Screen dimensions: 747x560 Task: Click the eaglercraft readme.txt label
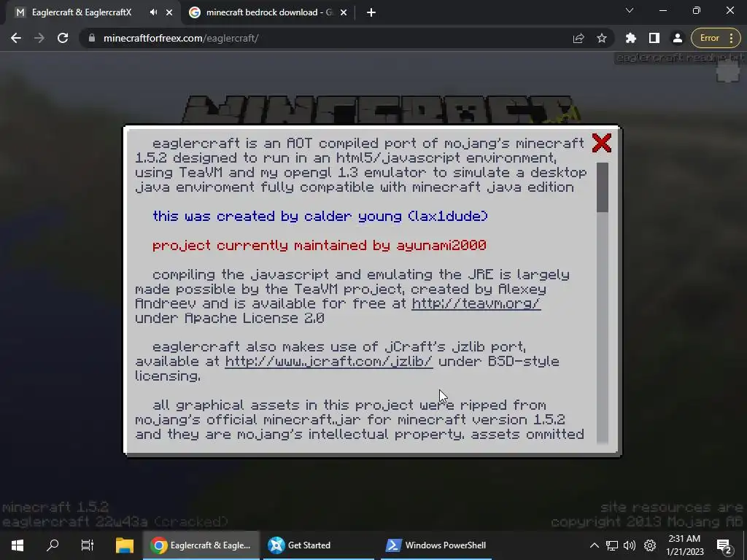679,58
